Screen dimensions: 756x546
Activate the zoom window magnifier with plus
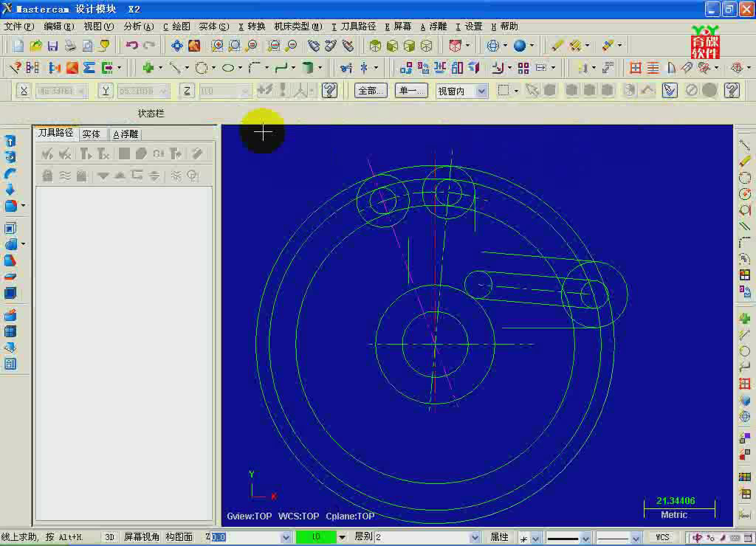[218, 46]
